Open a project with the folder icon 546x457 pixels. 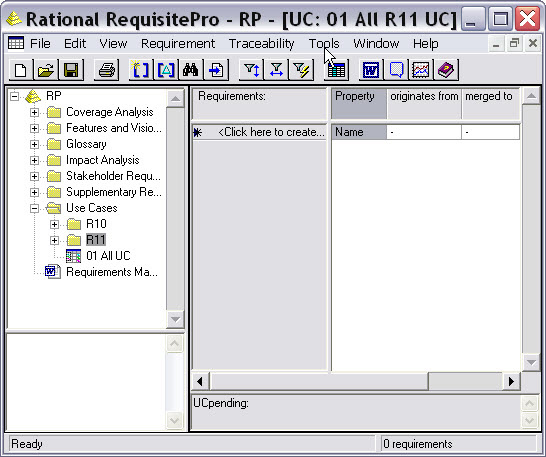[x=46, y=70]
